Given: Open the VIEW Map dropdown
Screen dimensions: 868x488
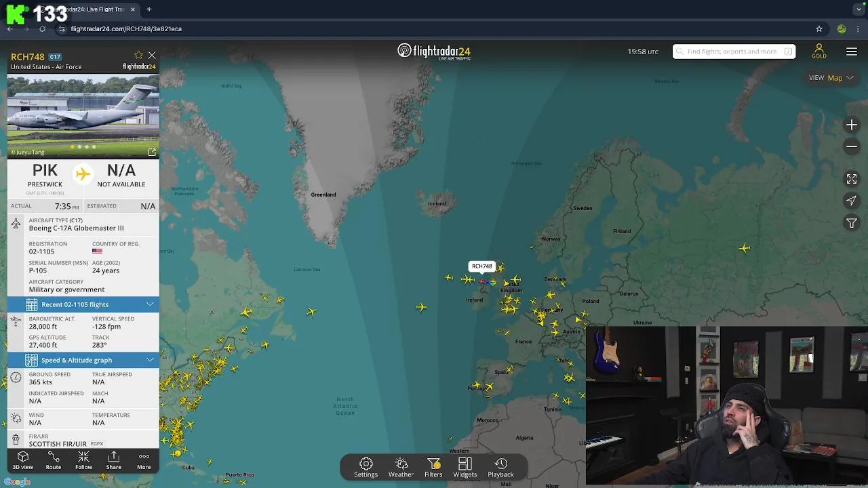Looking at the screenshot, I should (x=831, y=78).
